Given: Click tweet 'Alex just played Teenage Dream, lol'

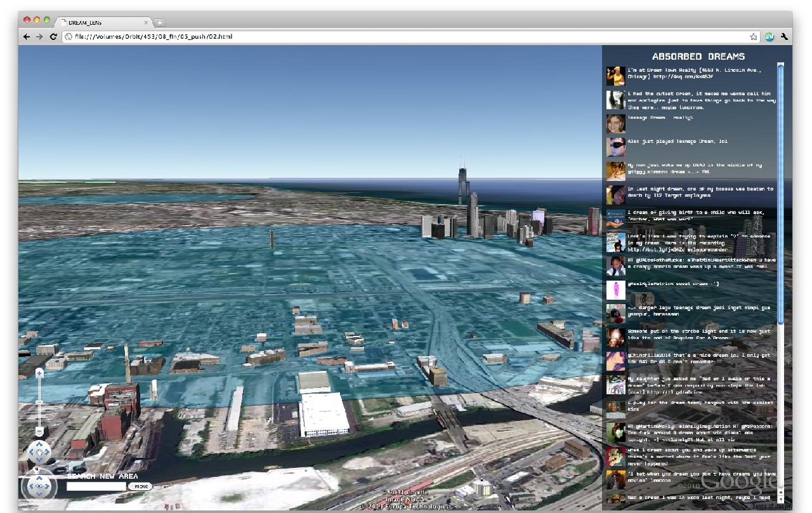Looking at the screenshot, I should click(678, 142).
